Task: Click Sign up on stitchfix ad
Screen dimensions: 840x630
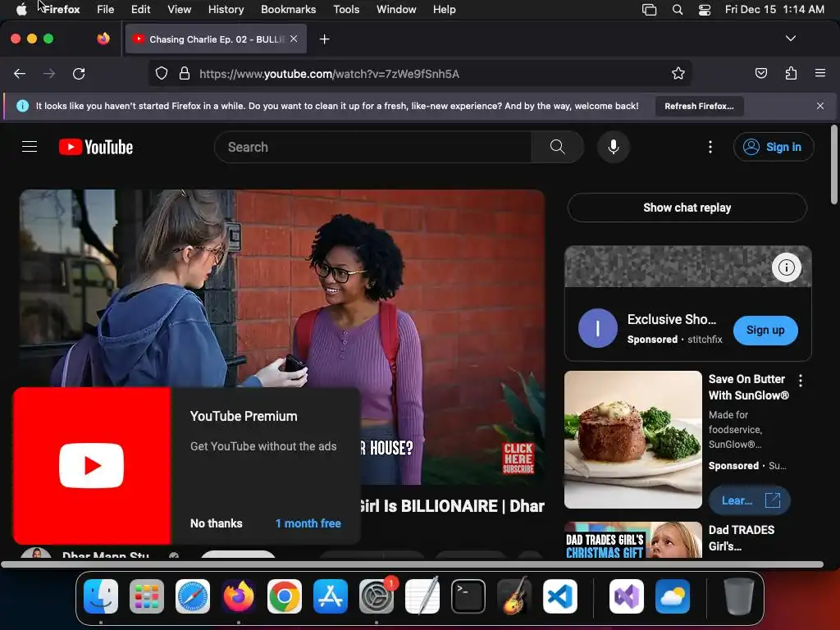Action: pyautogui.click(x=765, y=330)
